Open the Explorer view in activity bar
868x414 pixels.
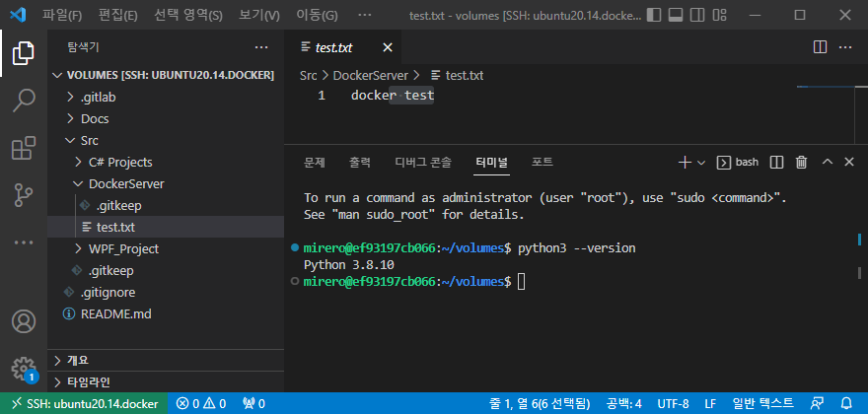click(24, 53)
